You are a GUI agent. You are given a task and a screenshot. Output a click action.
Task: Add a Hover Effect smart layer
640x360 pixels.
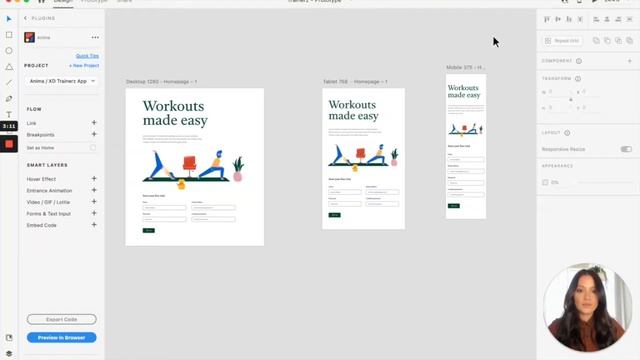pos(94,179)
